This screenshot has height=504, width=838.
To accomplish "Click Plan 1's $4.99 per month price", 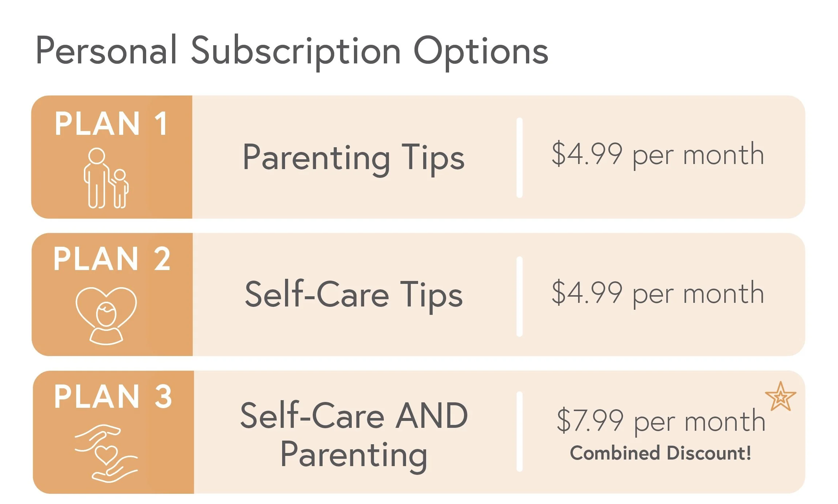I will tap(658, 155).
